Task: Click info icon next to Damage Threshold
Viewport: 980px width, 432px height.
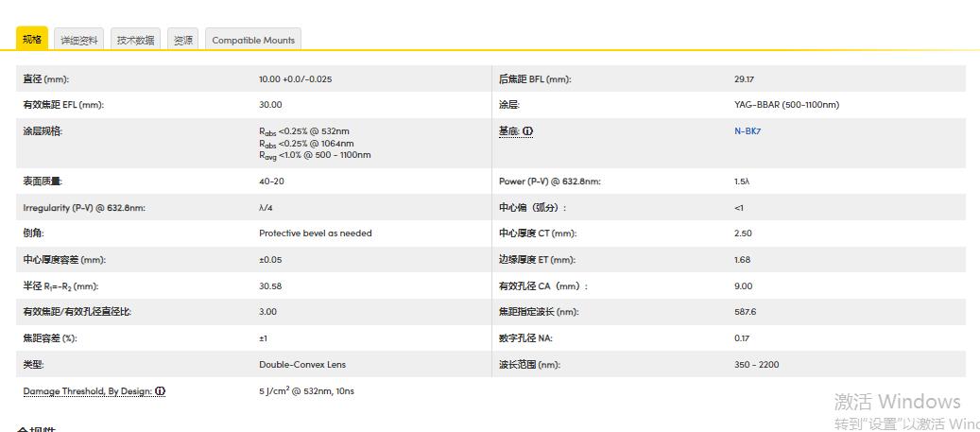Action: coord(161,390)
